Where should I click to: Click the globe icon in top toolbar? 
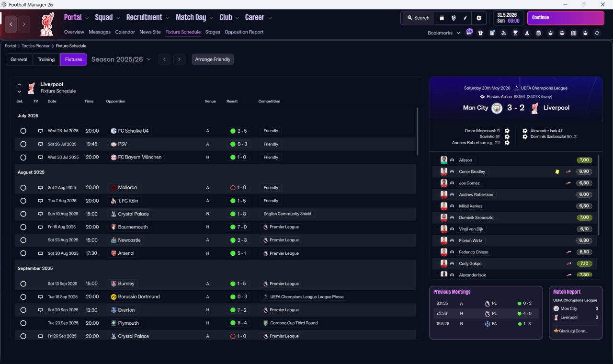point(454,18)
